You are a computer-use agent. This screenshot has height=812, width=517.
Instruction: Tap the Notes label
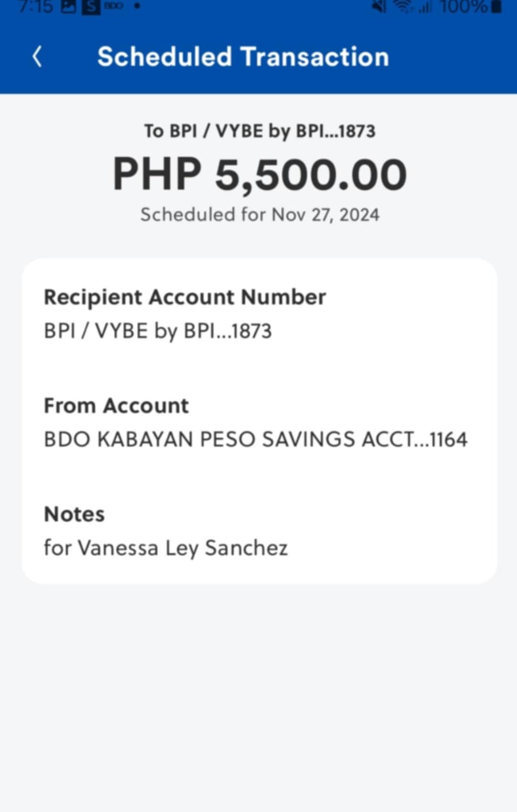click(x=74, y=514)
